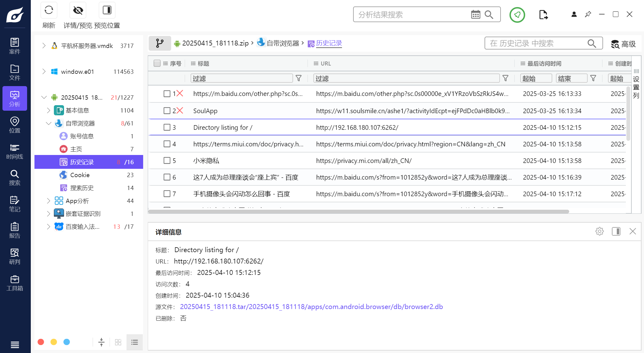Image resolution: width=644 pixels, height=353 pixels.
Task: Close the 详细信息 panel
Action: [633, 231]
